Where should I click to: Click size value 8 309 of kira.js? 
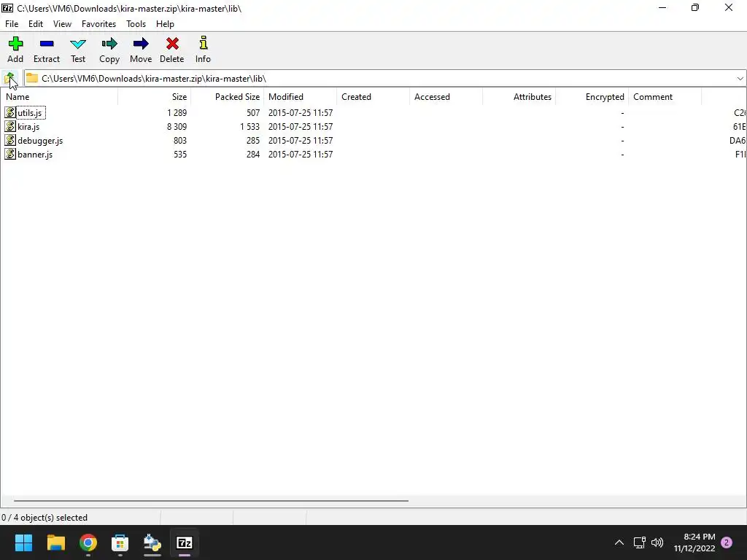coord(177,127)
